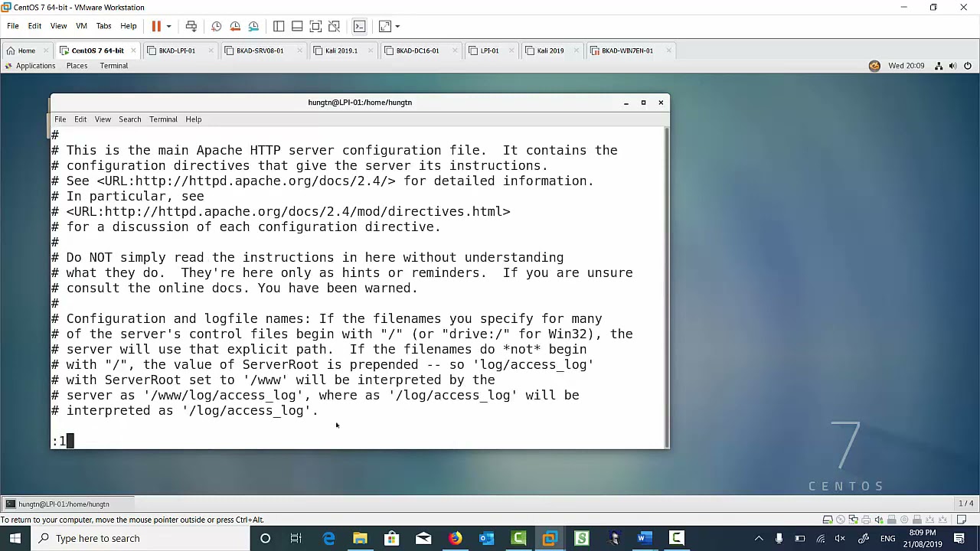Switch to the Kali 2019.1 tab
This screenshot has height=551, width=980.
click(341, 51)
